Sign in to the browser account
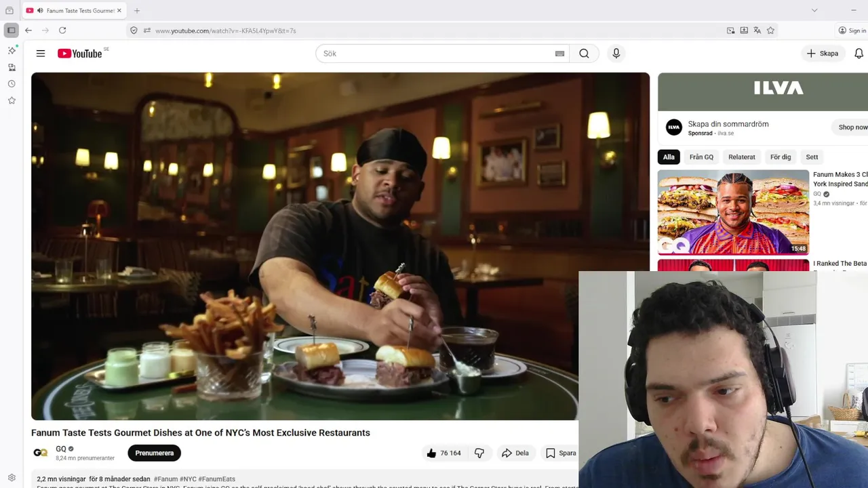This screenshot has height=488, width=868. pyautogui.click(x=852, y=30)
